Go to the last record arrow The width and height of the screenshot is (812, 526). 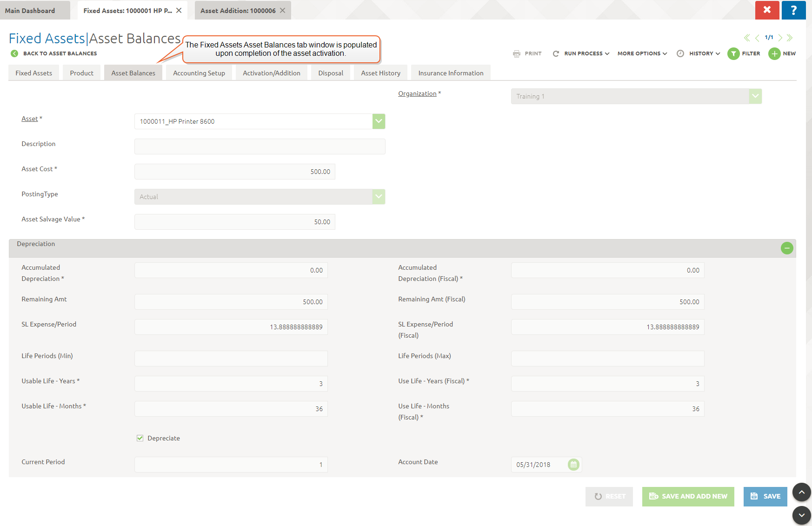tap(790, 38)
